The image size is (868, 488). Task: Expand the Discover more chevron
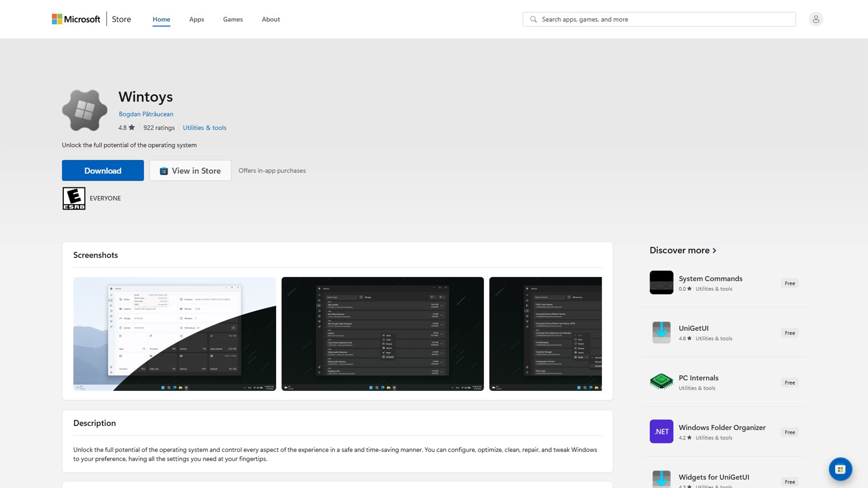714,250
